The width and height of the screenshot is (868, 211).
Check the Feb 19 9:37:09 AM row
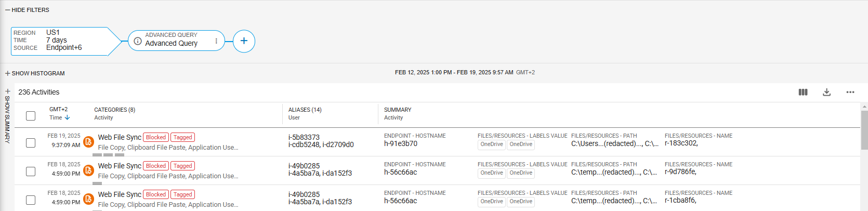(x=31, y=142)
